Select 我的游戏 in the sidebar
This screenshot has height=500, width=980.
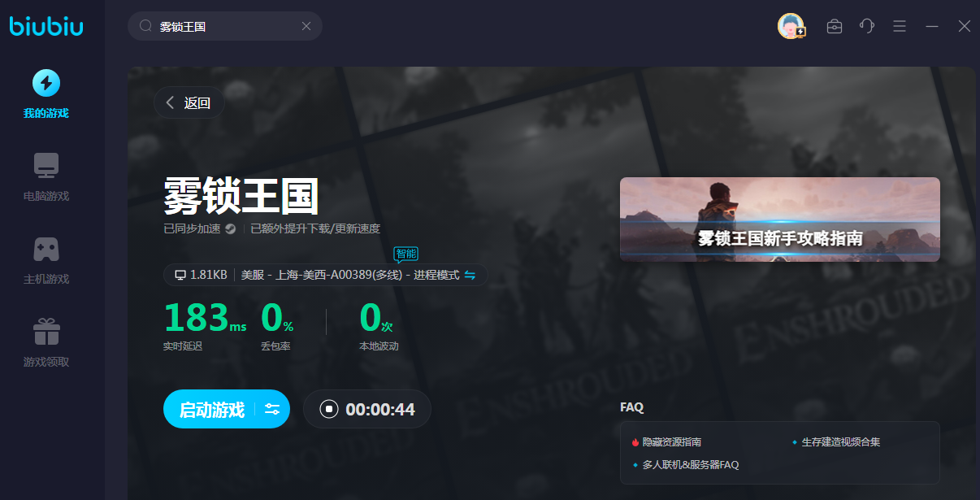(x=46, y=94)
